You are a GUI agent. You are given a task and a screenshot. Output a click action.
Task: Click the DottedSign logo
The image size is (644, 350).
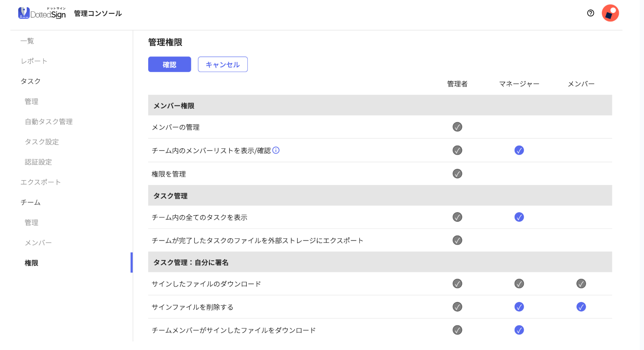point(42,13)
